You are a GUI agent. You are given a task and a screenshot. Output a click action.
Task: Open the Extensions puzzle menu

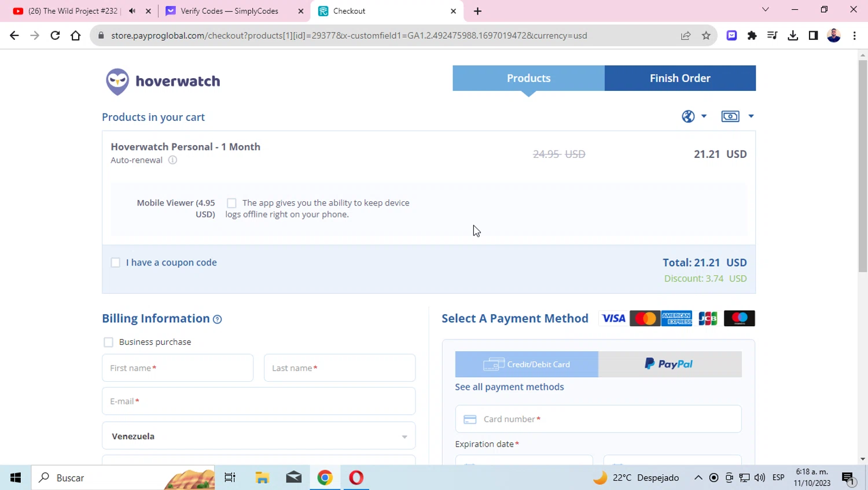[752, 35]
